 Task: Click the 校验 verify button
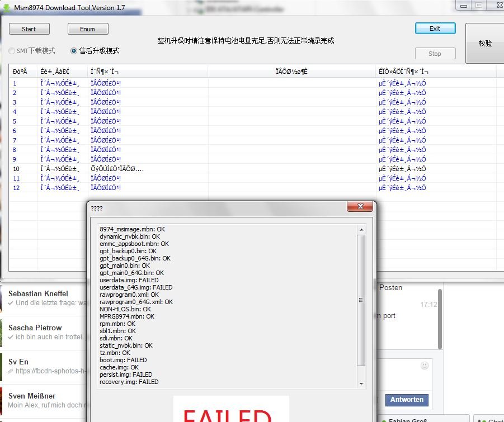pyautogui.click(x=485, y=44)
